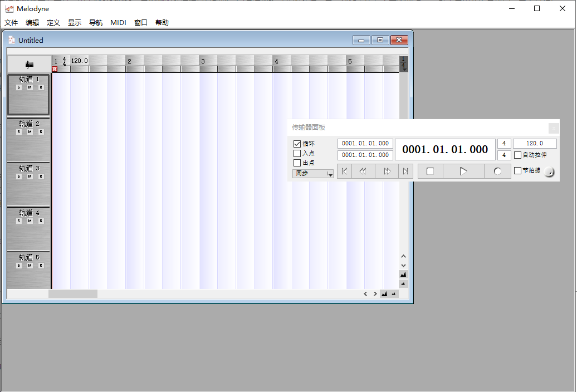Click the scroll up arrow
Image resolution: width=577 pixels, height=392 pixels.
coord(403,256)
